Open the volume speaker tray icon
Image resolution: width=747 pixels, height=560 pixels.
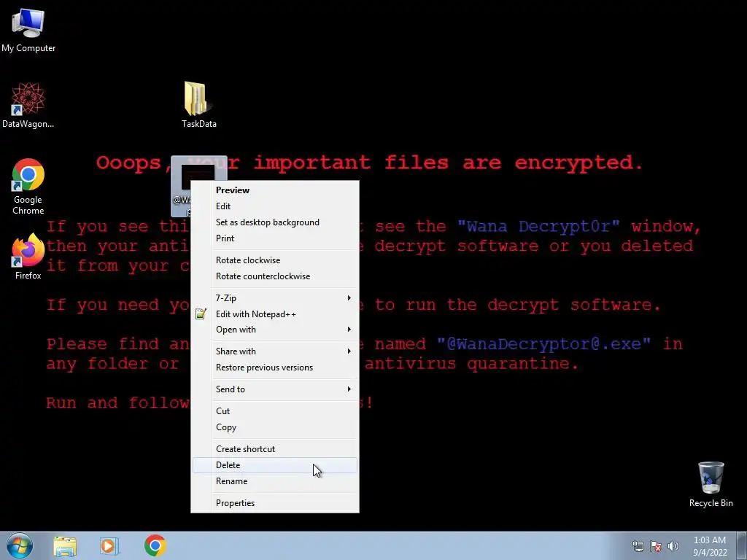[673, 546]
